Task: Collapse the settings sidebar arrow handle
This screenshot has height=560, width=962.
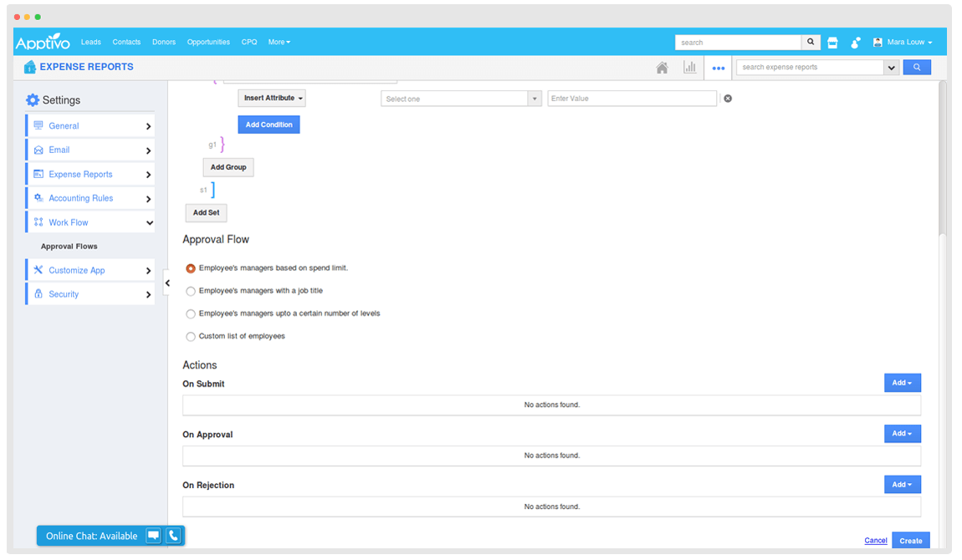Action: pos(167,283)
